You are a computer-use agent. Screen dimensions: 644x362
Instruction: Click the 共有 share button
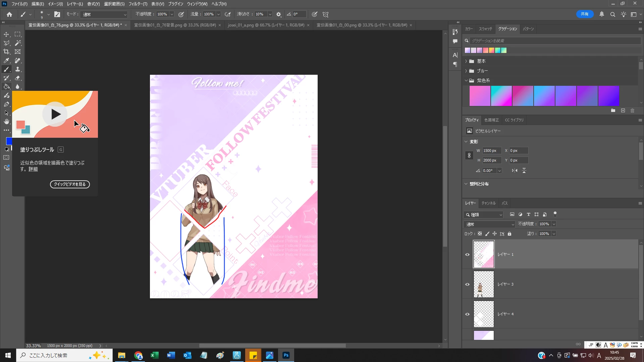coord(585,14)
